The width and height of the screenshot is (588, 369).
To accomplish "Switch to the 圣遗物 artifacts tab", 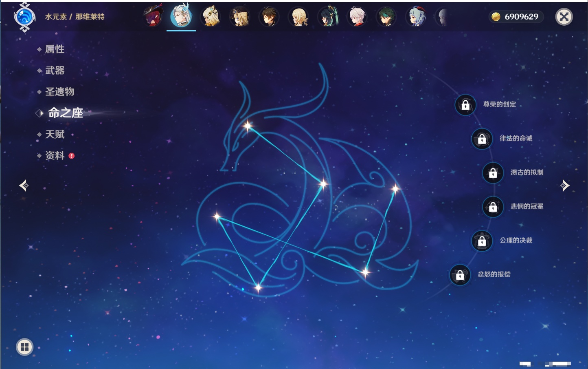I will (59, 92).
